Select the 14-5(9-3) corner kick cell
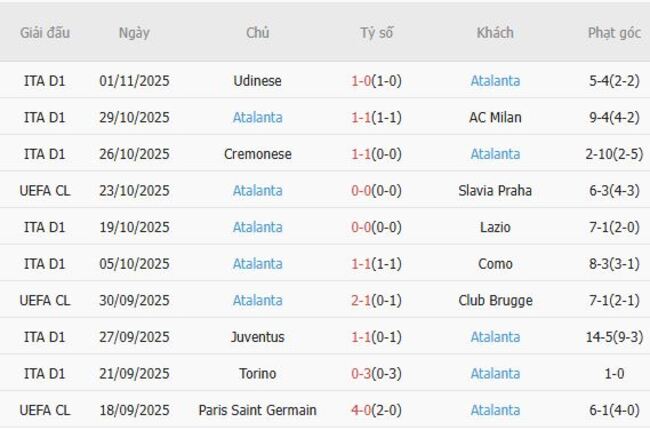 (x=614, y=337)
